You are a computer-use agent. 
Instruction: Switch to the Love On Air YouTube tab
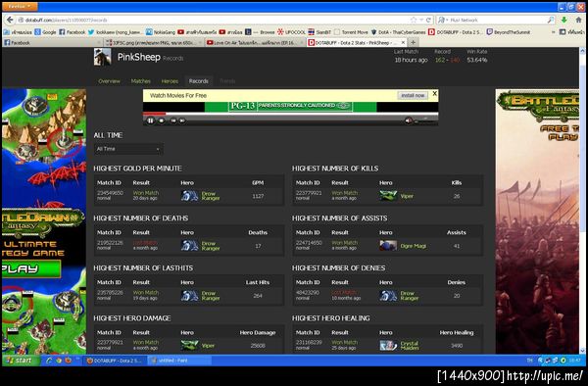pos(254,43)
